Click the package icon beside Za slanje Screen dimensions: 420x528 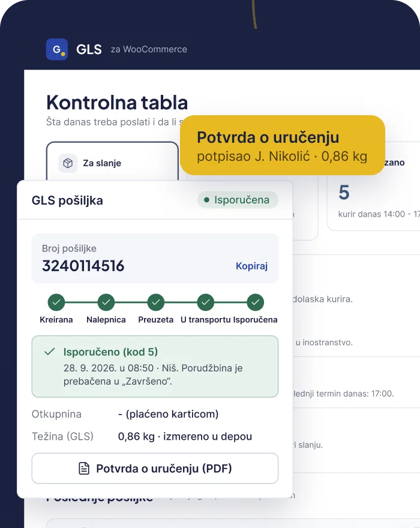point(68,163)
